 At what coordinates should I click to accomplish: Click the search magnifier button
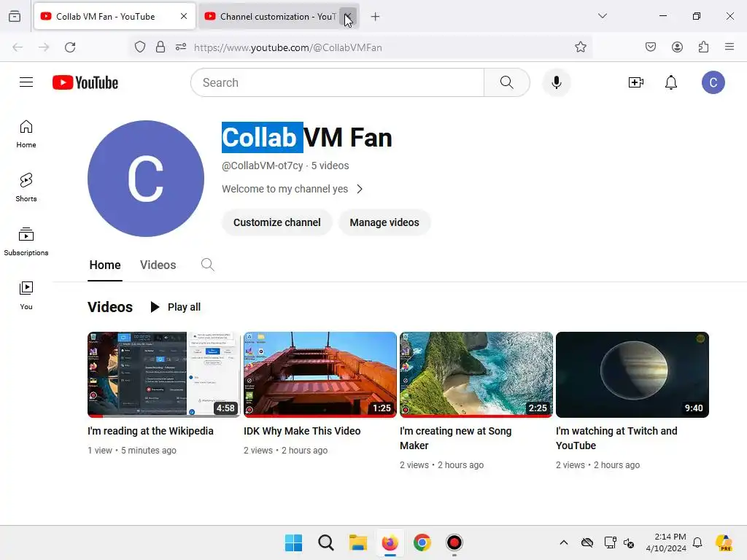507,82
